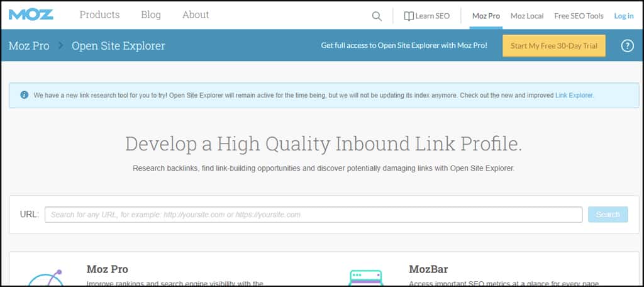The height and width of the screenshot is (287, 644).
Task: Click the Moz Pro card heading
Action: [107, 269]
